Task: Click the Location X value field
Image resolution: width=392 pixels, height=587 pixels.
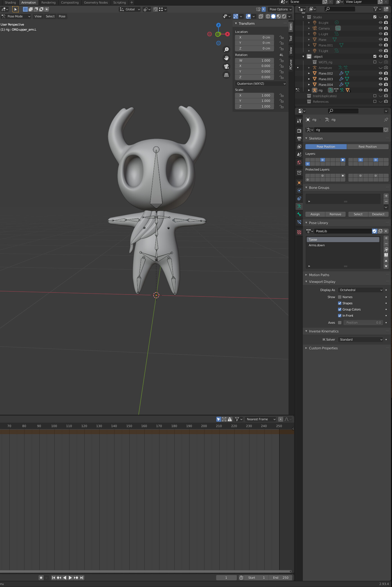Action: 254,38
